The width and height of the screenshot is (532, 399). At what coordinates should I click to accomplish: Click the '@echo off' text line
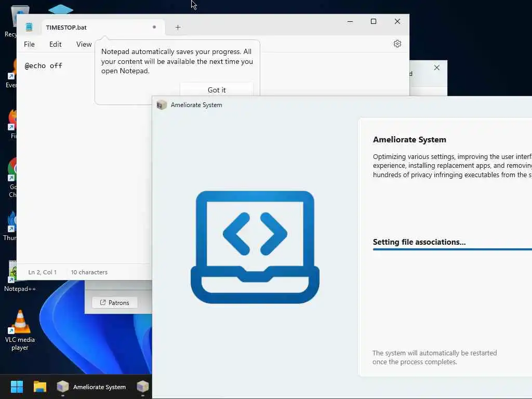(x=44, y=66)
